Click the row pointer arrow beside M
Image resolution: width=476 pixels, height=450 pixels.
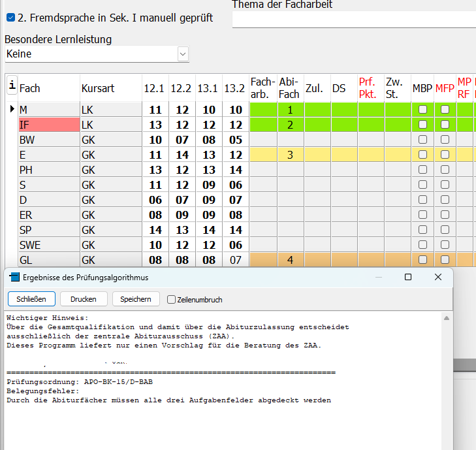12,108
